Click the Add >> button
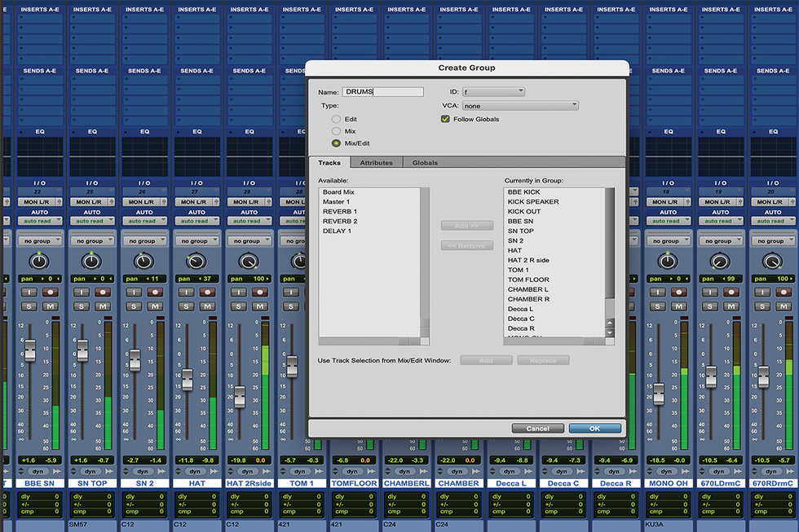Image resolution: width=799 pixels, height=532 pixels. pyautogui.click(x=466, y=226)
